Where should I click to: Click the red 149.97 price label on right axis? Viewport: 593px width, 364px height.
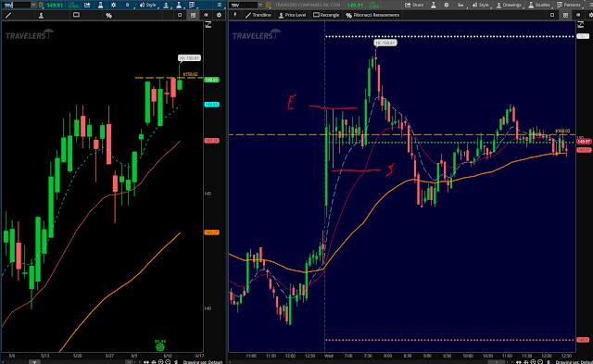point(584,142)
